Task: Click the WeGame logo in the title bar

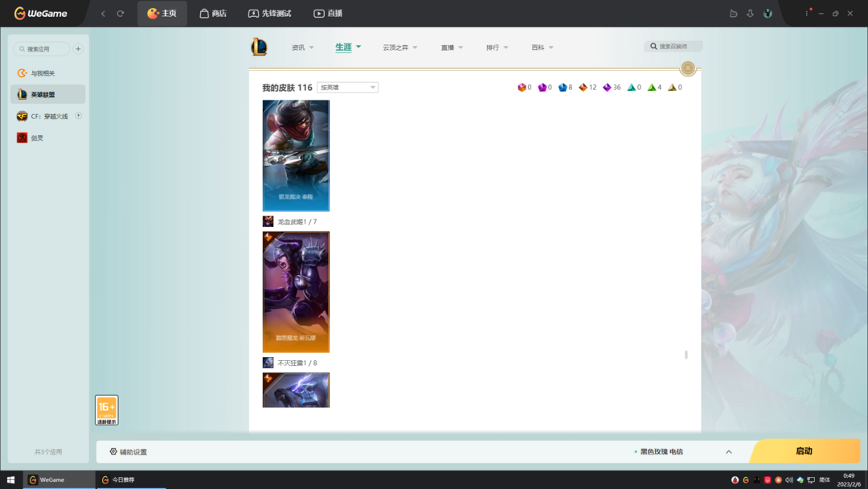Action: [40, 14]
